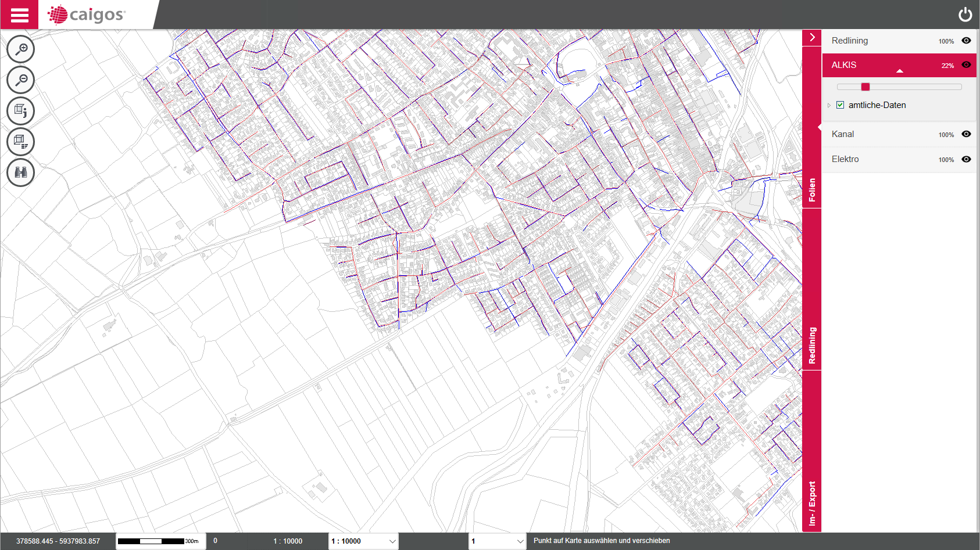980x550 pixels.
Task: Collapse the side panel with the chevron arrow
Action: (x=812, y=38)
